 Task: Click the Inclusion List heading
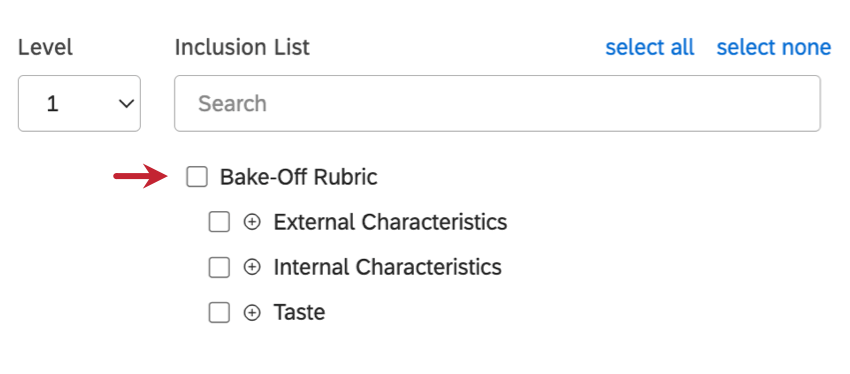click(x=242, y=48)
